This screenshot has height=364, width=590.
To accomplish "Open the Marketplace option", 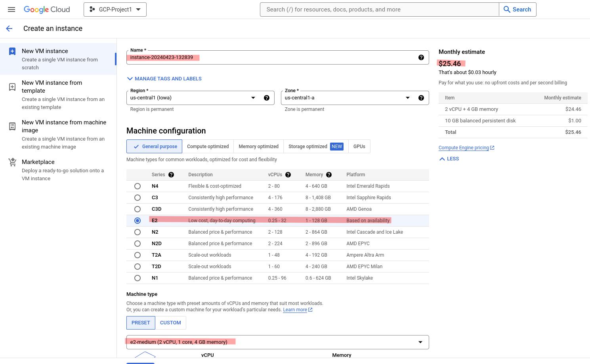I will pos(58,170).
